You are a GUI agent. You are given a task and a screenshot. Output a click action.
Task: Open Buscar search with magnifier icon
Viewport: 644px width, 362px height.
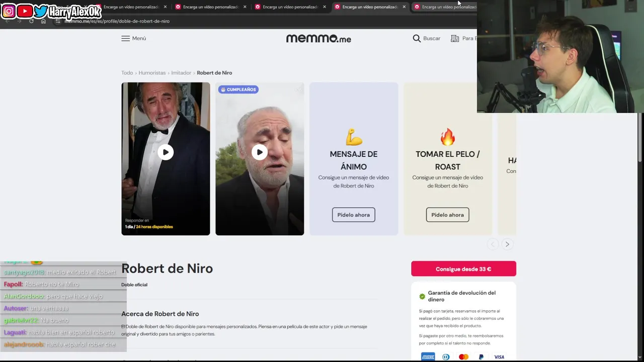[426, 38]
